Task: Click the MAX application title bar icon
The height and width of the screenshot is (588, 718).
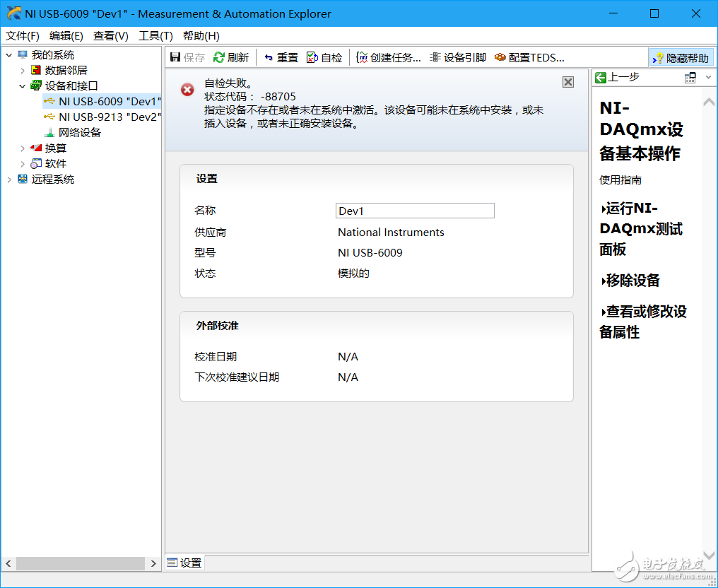Action: coord(13,13)
